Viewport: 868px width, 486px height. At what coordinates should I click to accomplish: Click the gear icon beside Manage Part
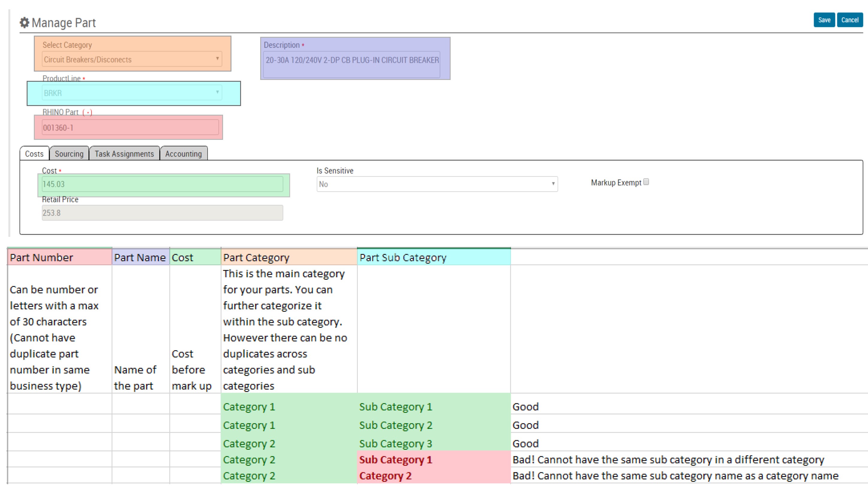coord(25,22)
